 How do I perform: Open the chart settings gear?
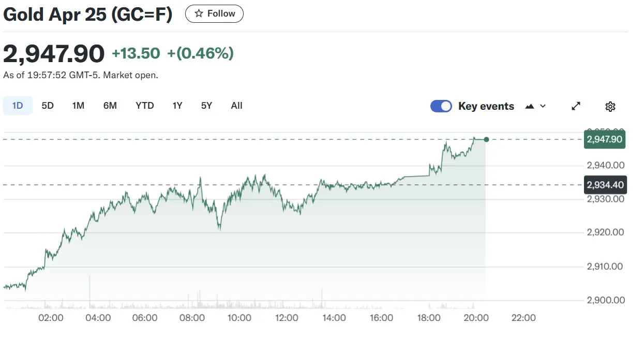[610, 107]
